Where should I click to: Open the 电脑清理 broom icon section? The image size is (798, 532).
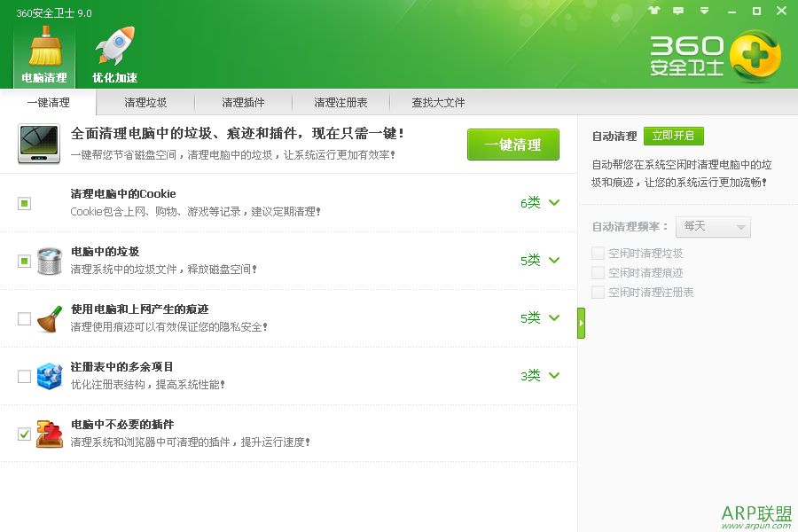click(45, 55)
